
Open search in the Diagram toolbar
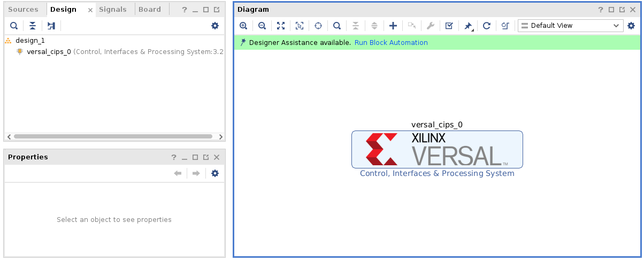coord(337,26)
